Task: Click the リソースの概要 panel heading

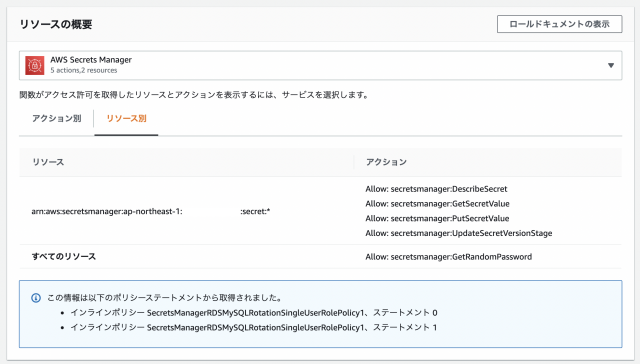Action: tap(56, 24)
